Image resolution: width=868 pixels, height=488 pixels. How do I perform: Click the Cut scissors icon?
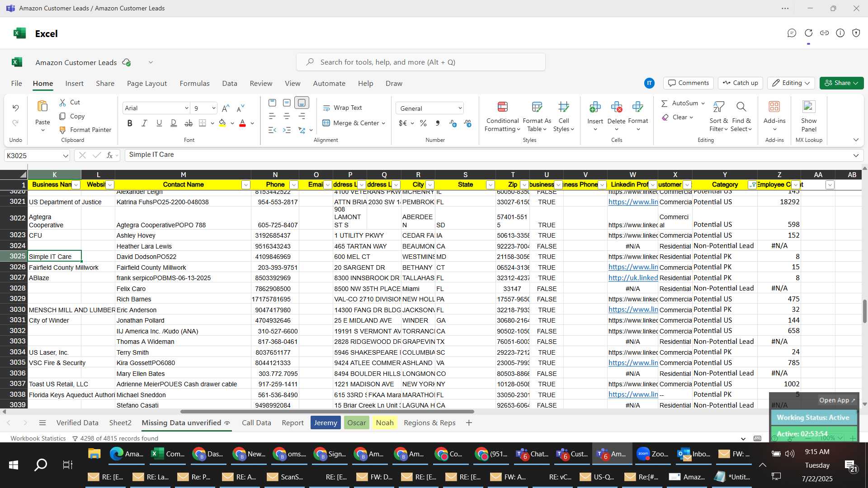click(63, 103)
